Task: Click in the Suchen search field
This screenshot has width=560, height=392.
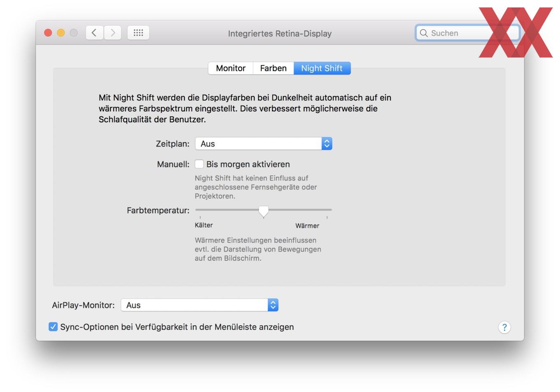Action: coord(467,33)
